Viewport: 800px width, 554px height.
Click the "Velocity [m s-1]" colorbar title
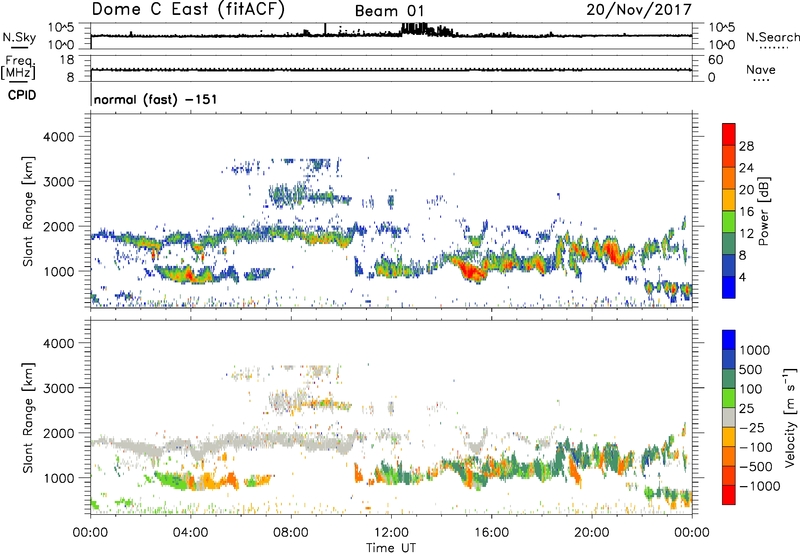click(790, 417)
